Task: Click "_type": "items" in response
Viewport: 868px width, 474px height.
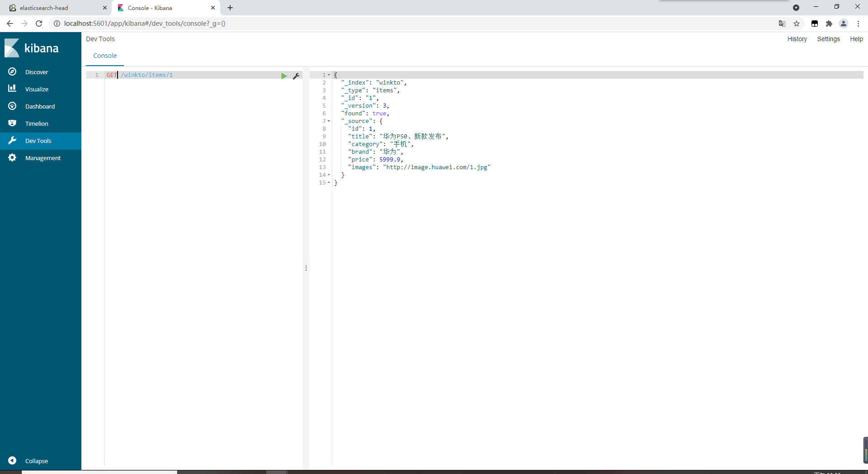Action: [x=370, y=90]
